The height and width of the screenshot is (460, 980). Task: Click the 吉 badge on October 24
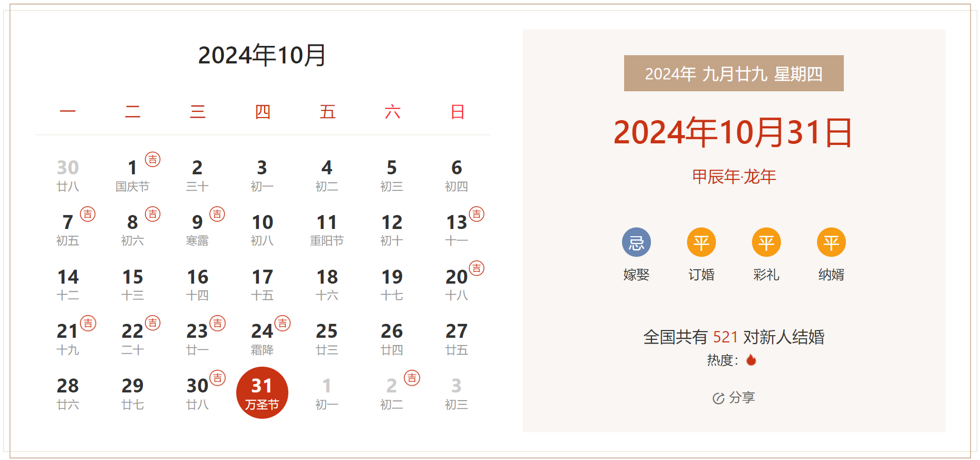pos(283,323)
